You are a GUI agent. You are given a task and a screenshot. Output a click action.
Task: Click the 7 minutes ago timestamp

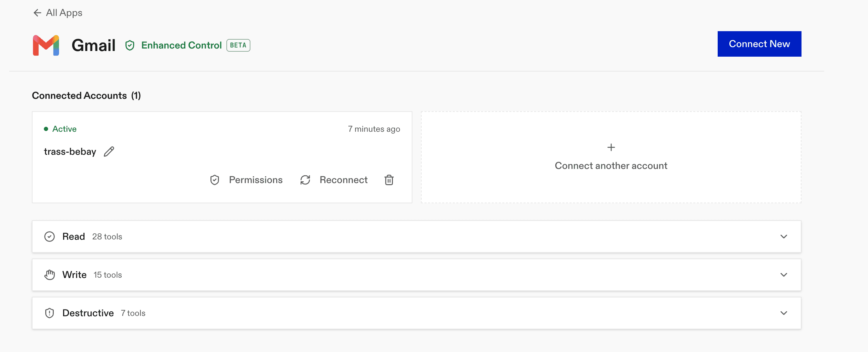(x=374, y=129)
